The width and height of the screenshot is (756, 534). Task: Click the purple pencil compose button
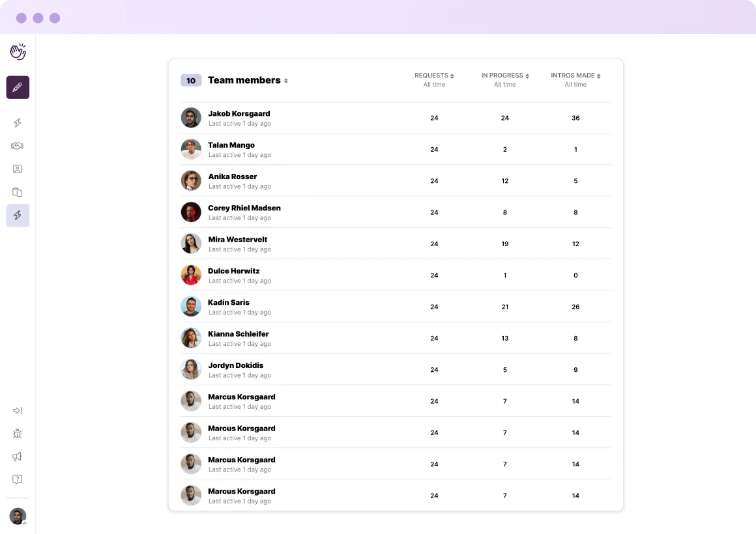coord(18,87)
